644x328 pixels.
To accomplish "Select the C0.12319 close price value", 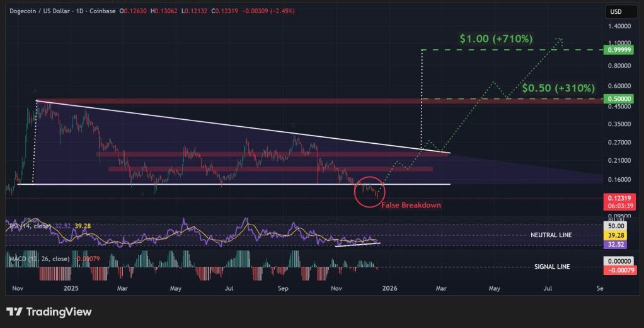I will (x=225, y=11).
